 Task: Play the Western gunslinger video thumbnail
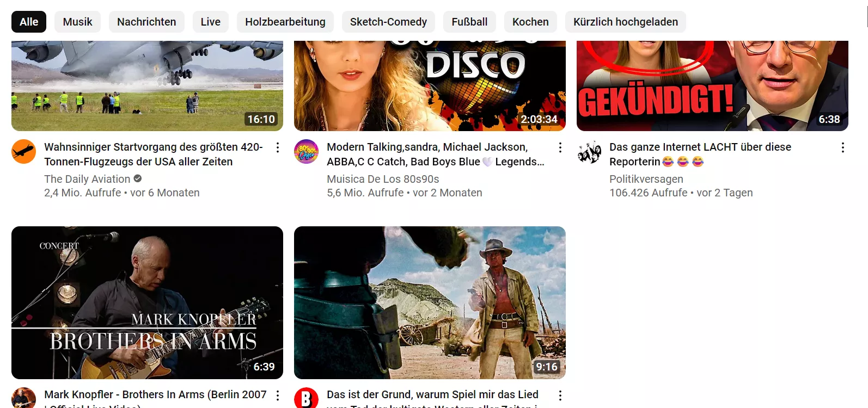(430, 302)
